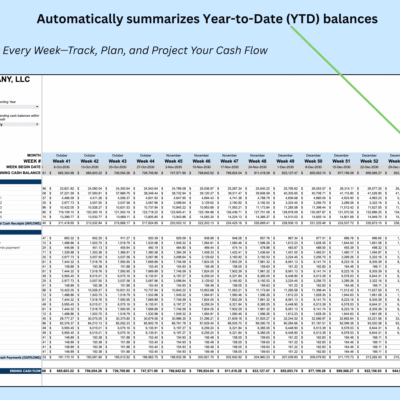Select the Week 45 column header
The image size is (400, 400).
point(174,161)
